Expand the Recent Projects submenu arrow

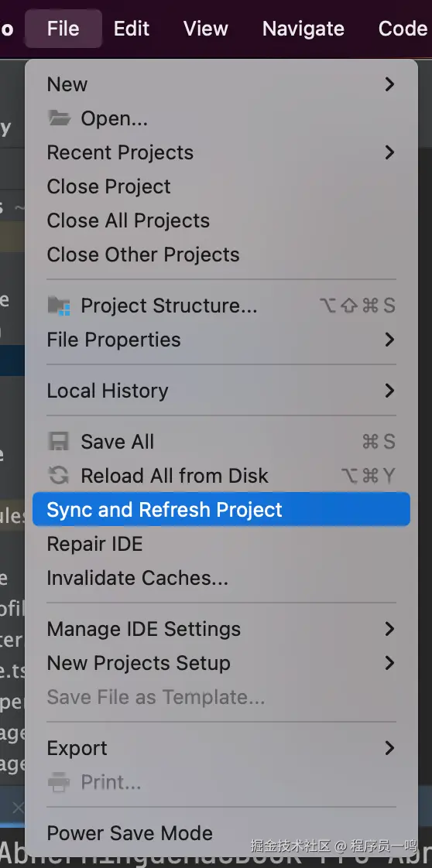[389, 152]
